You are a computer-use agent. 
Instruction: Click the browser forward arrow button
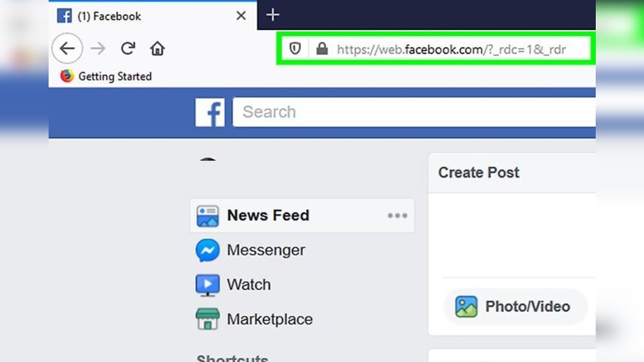98,48
